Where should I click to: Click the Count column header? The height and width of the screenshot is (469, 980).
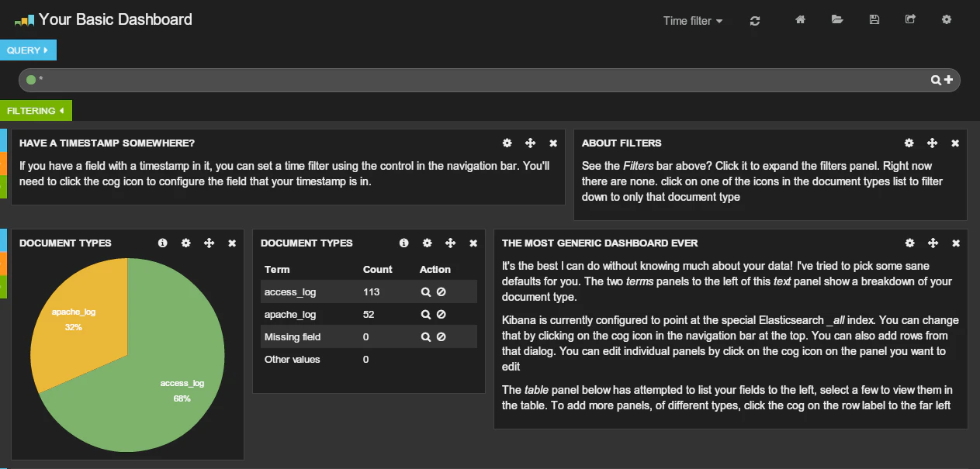click(x=378, y=270)
